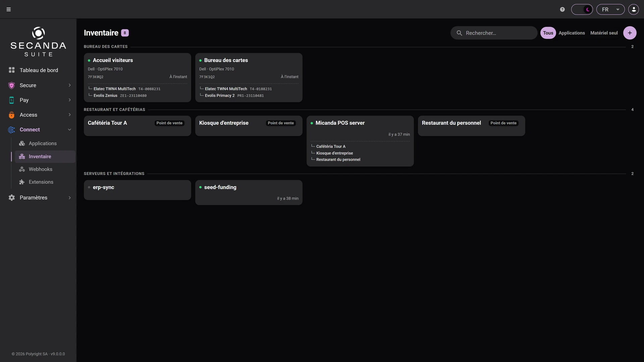This screenshot has width=644, height=362.
Task: Click the Webhooks icon
Action: (22, 169)
